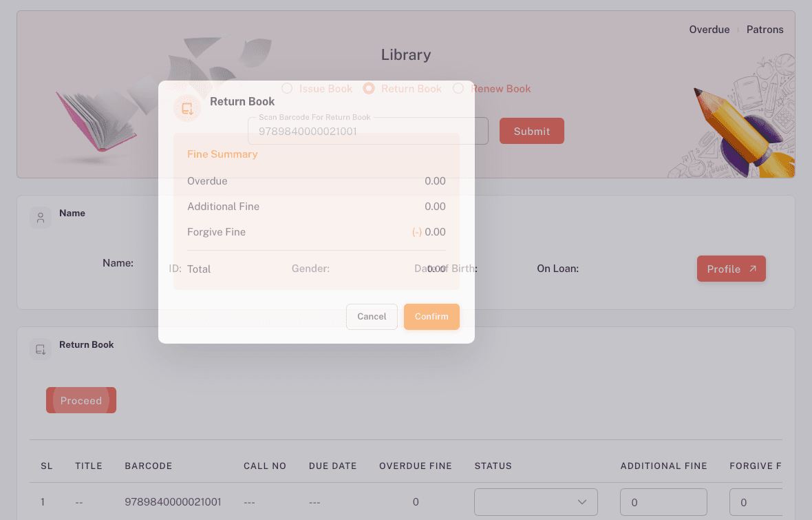812x520 pixels.
Task: Submit the scanned barcode
Action: tap(532, 131)
